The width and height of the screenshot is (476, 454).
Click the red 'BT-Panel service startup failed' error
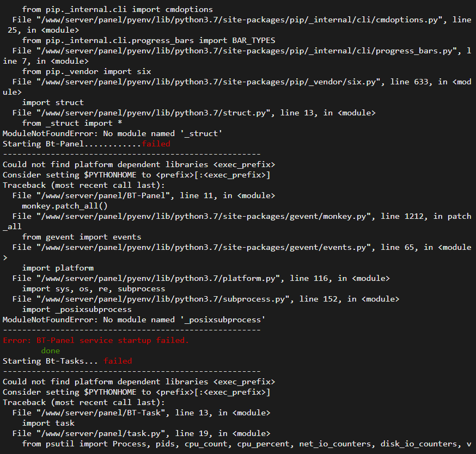[x=96, y=340]
